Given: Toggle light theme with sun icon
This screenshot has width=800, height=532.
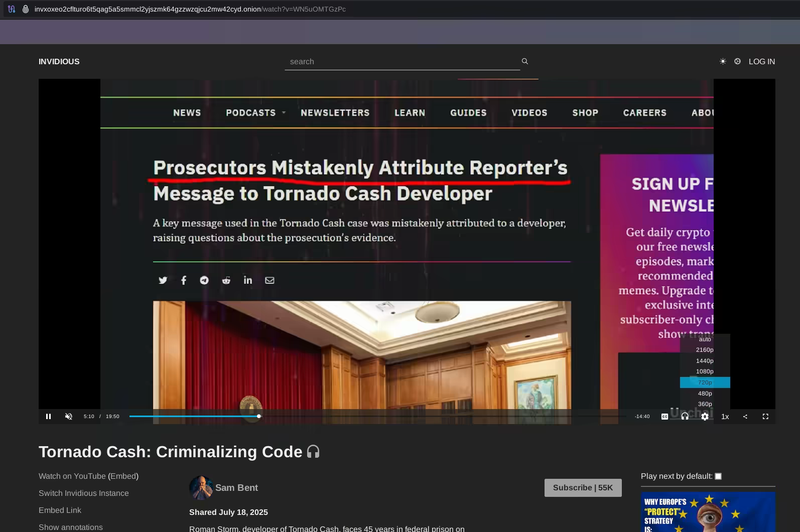Looking at the screenshot, I should (x=723, y=61).
